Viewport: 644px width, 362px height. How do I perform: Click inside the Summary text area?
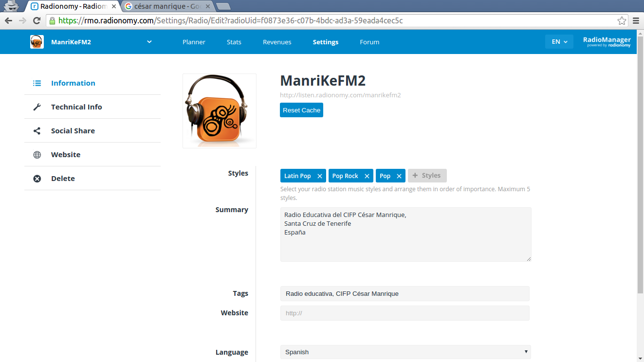[405, 235]
